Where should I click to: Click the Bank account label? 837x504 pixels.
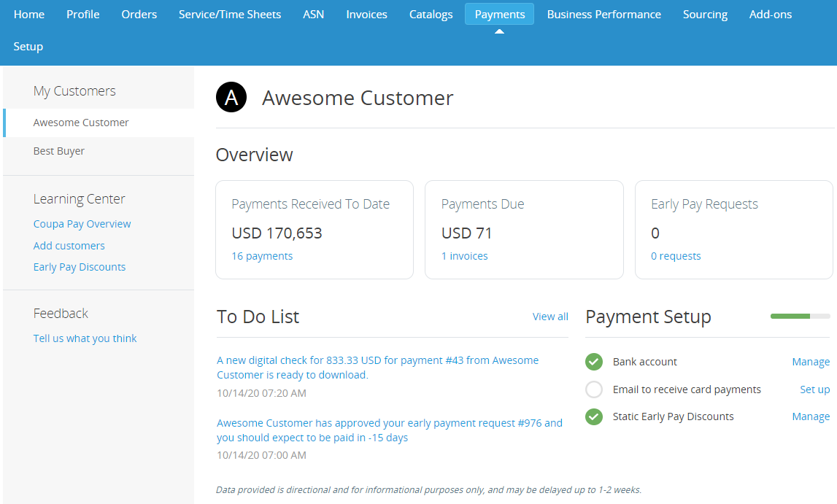point(644,362)
